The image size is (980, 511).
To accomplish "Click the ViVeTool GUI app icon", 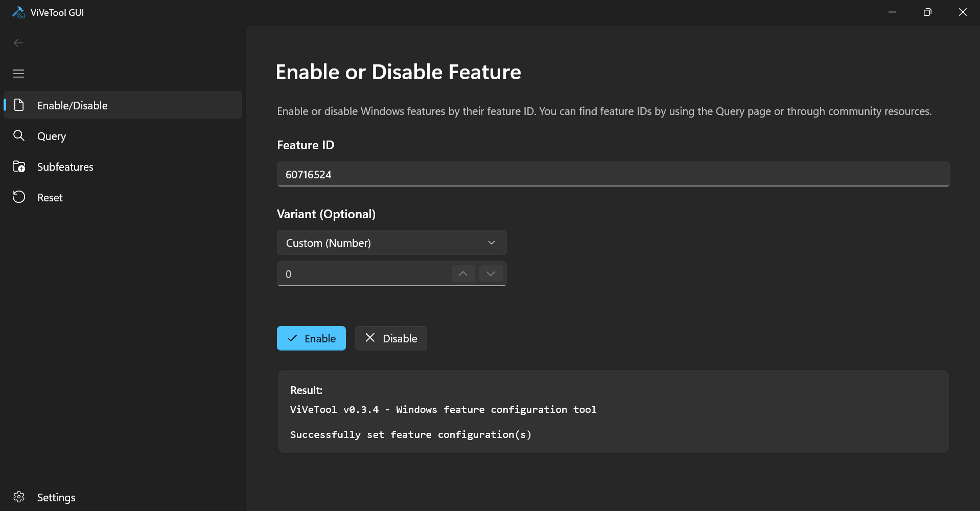I will [18, 12].
